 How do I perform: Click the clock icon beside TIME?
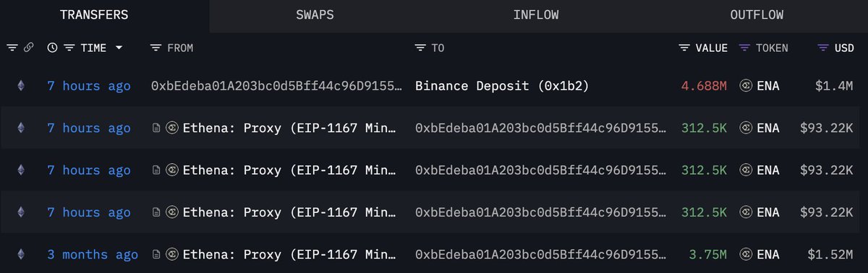(52, 48)
